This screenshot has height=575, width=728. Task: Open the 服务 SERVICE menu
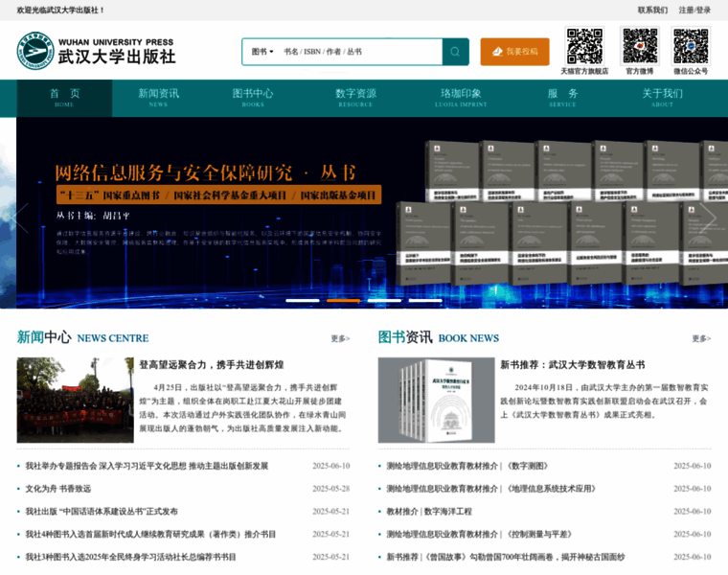562,98
